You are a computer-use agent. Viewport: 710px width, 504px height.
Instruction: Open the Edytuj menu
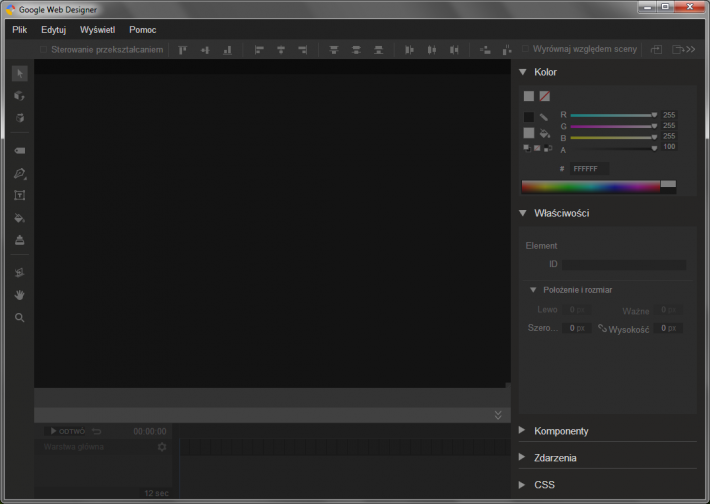pyautogui.click(x=53, y=30)
